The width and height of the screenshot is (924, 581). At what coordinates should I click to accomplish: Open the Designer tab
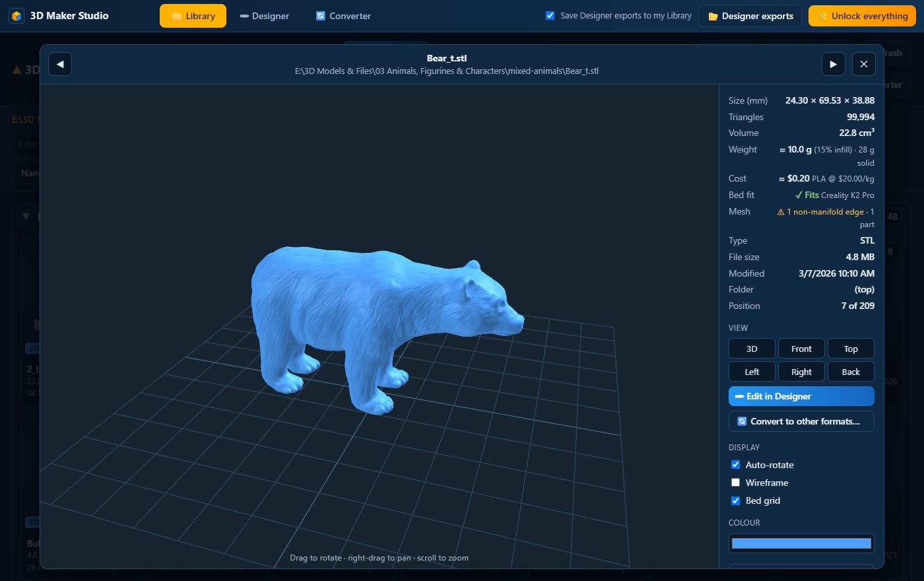pyautogui.click(x=264, y=16)
